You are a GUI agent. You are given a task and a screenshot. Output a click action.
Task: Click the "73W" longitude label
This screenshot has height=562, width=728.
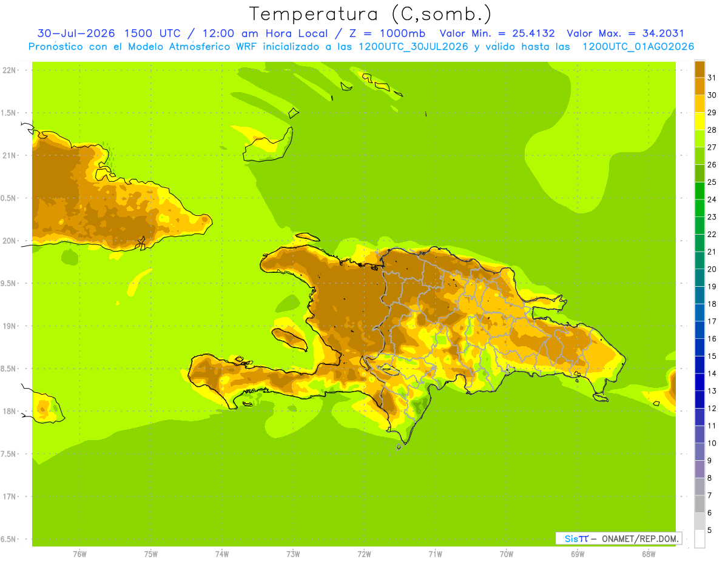293,554
